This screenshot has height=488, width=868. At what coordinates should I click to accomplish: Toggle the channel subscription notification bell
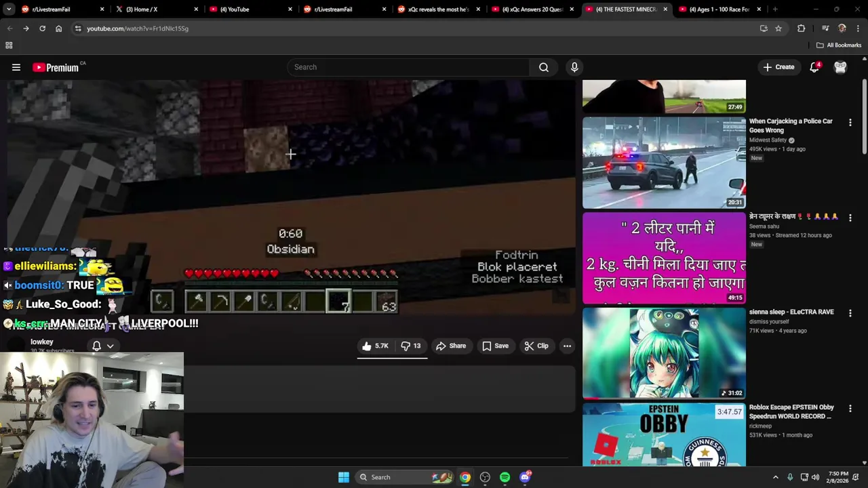(103, 346)
